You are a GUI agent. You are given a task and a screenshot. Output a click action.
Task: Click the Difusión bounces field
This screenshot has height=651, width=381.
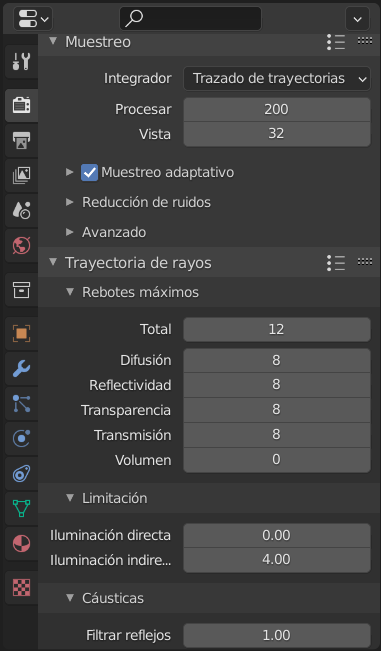(x=277, y=360)
